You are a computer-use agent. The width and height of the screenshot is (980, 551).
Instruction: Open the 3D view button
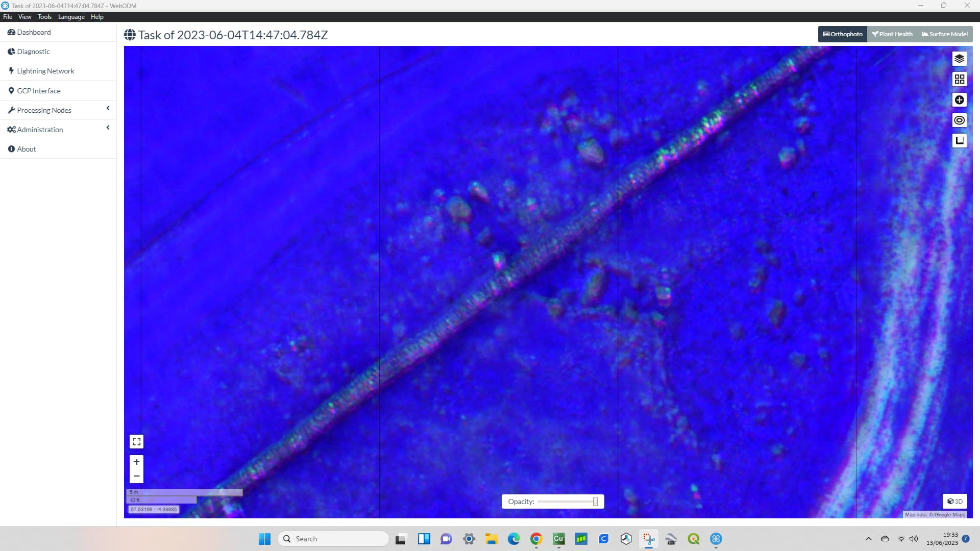pyautogui.click(x=954, y=501)
